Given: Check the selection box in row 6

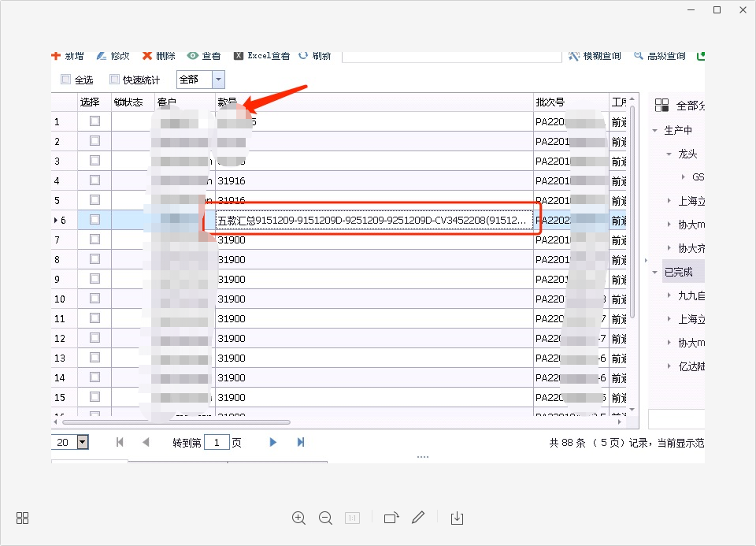Looking at the screenshot, I should click(94, 220).
